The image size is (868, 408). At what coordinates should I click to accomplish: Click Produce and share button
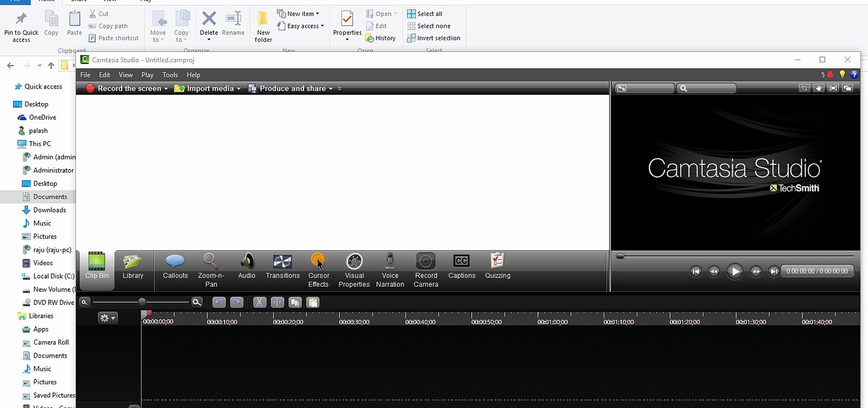tap(287, 88)
